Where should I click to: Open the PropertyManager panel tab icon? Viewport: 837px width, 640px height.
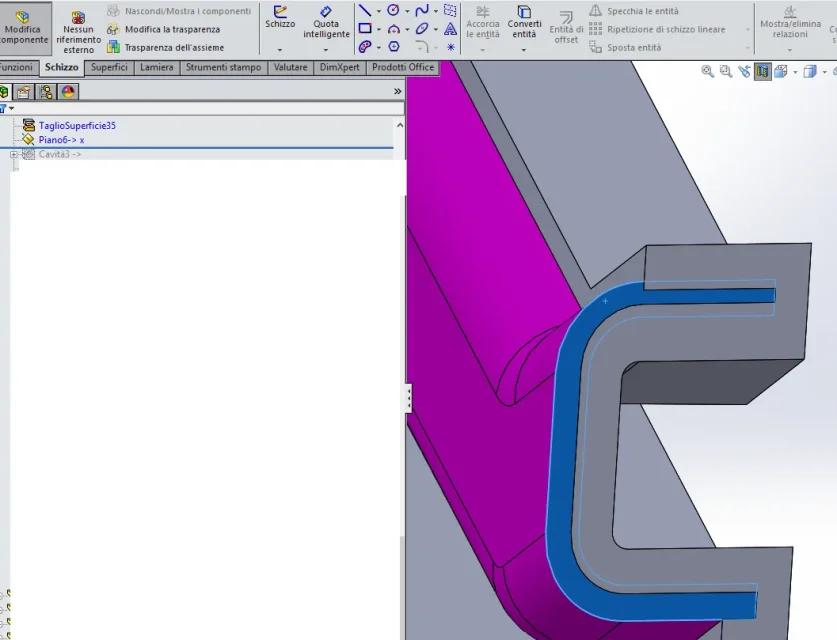23,92
